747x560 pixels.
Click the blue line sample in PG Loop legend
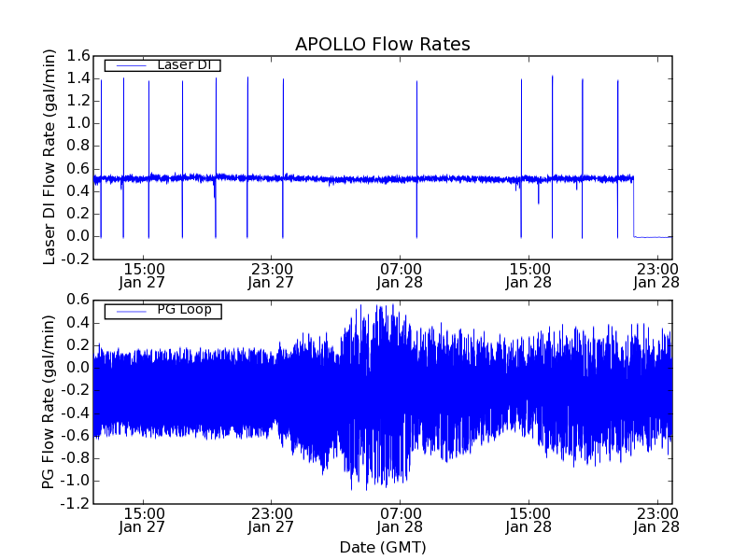[131, 312]
